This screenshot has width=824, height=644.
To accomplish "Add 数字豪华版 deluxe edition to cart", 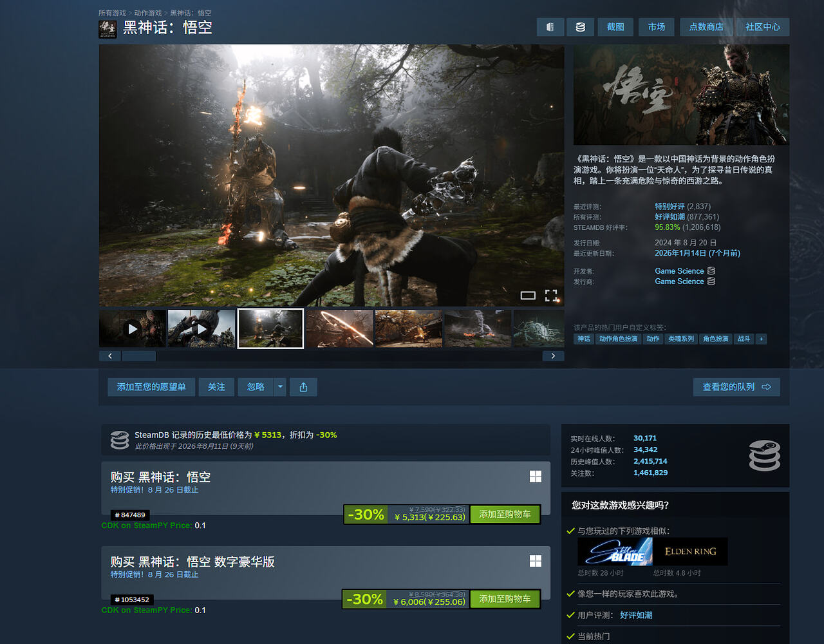I will 505,599.
